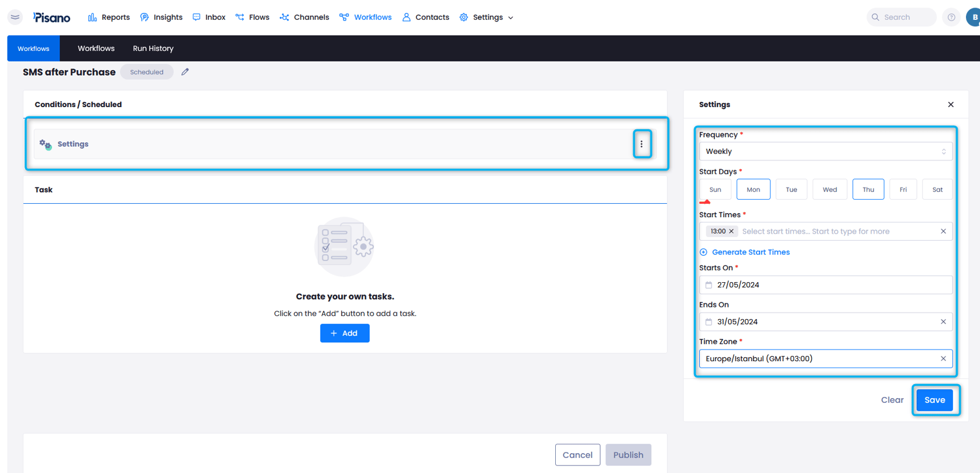
Task: Toggle Wed in Start Days
Action: [830, 190]
